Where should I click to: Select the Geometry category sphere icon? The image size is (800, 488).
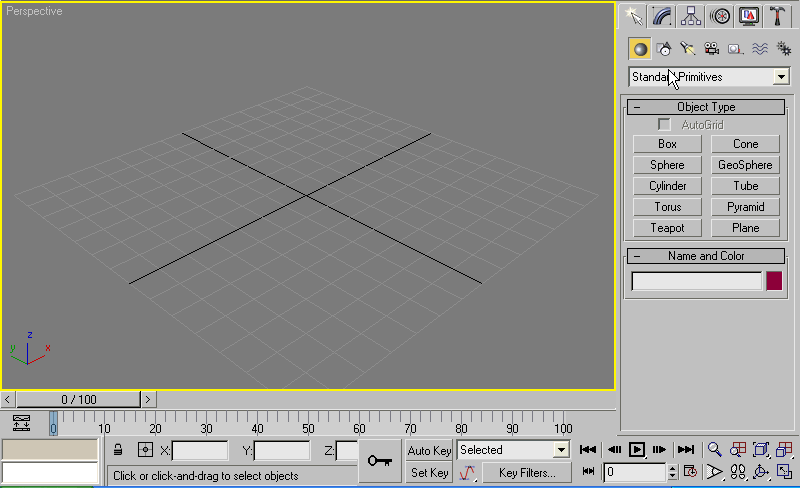[x=639, y=49]
